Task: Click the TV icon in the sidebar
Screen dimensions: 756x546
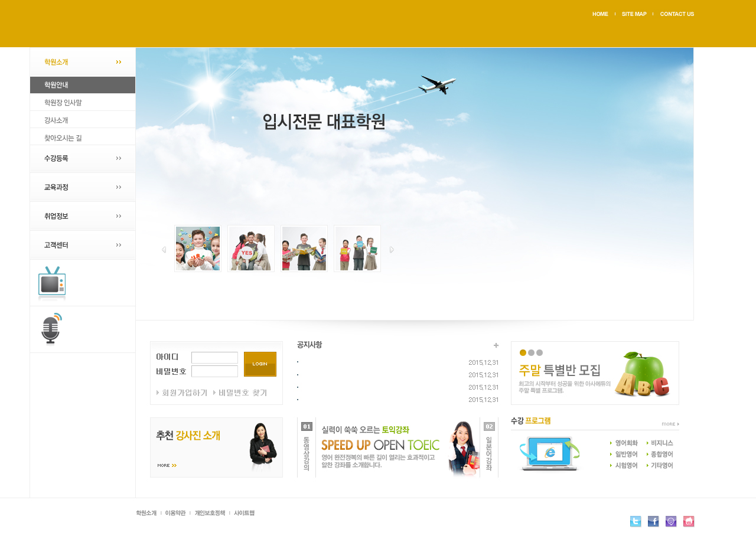Action: [52, 283]
